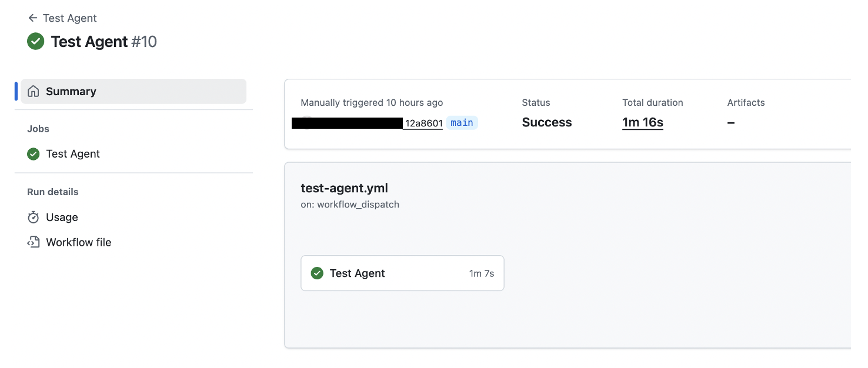Select the Test Agent job under Jobs
The image size is (868, 368).
click(x=73, y=153)
